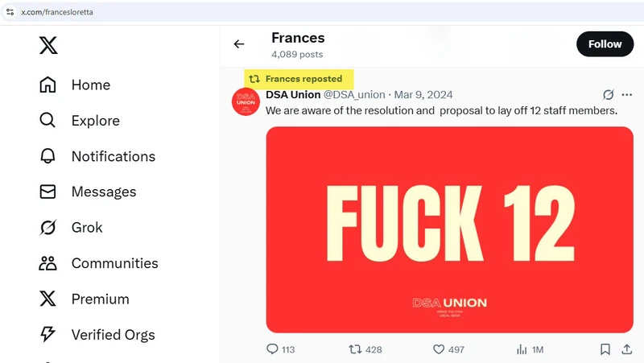Screen dimensions: 644x363
Task: Repost the DSA Union post
Action: (355, 349)
